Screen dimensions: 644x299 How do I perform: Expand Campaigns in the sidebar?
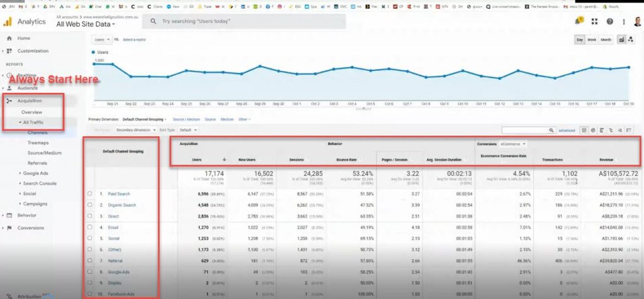[33, 204]
